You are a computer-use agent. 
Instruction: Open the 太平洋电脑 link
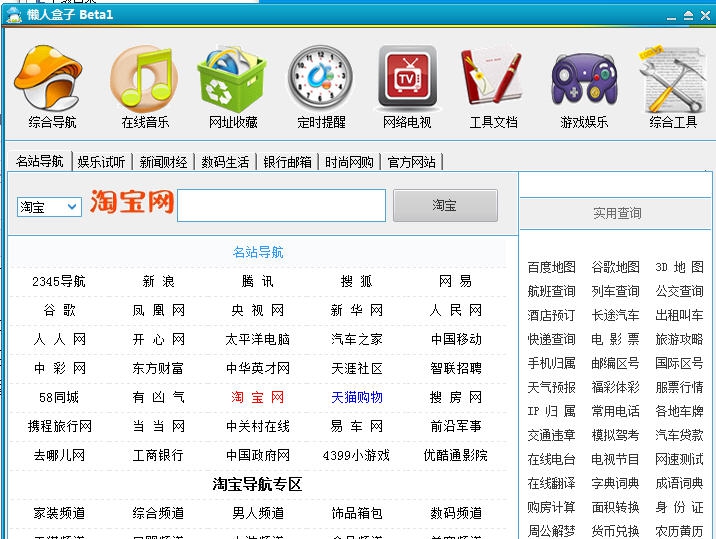[258, 339]
